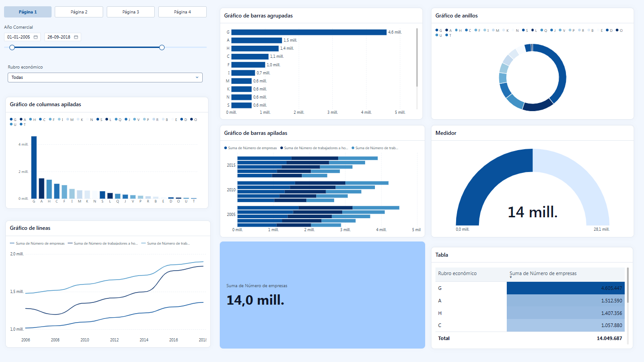This screenshot has width=644, height=362.
Task: Select the H row label in the Tabla
Action: [x=440, y=313]
